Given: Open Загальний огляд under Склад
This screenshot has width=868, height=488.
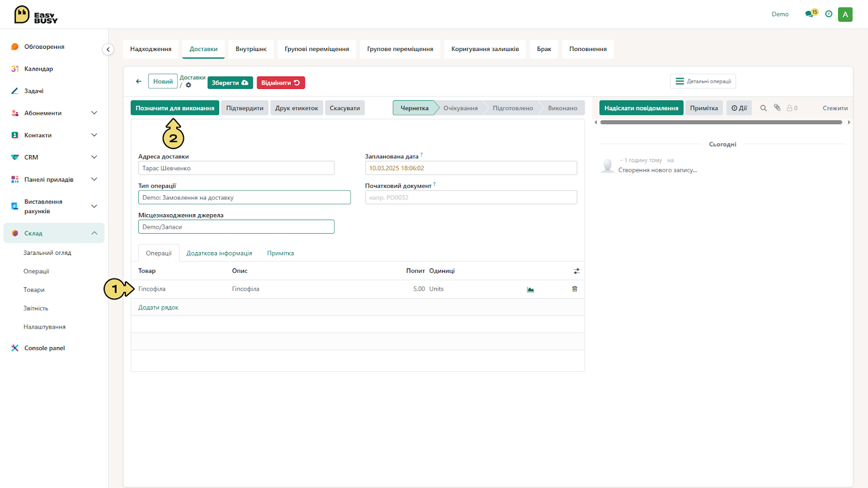Looking at the screenshot, I should click(x=47, y=253).
